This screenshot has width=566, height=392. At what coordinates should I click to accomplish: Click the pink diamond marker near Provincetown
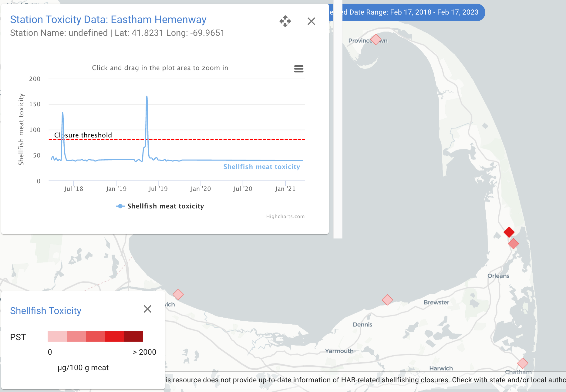[x=376, y=39]
